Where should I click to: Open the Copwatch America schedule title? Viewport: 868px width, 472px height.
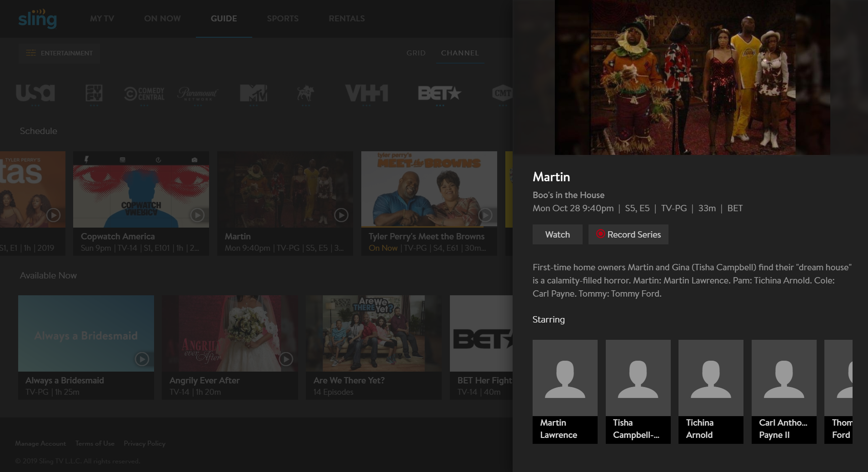(x=118, y=236)
